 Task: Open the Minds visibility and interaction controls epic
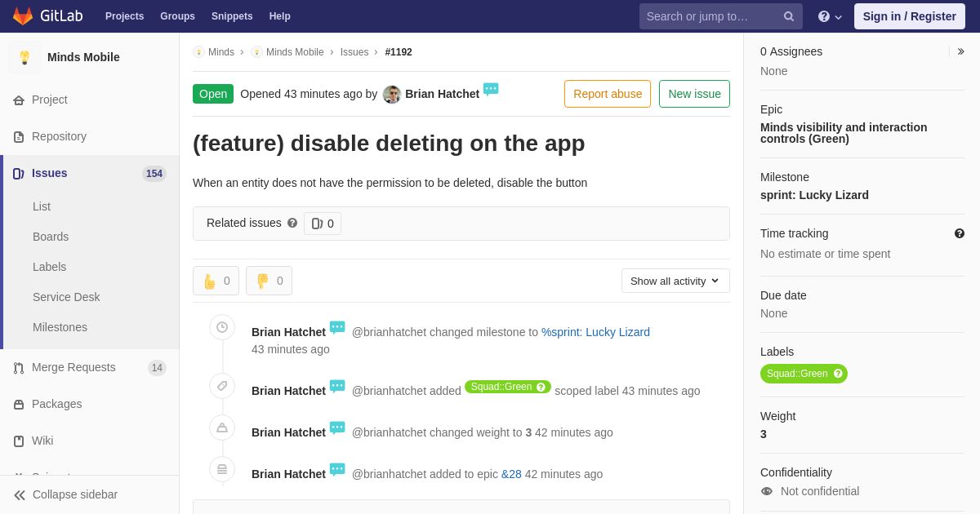pyautogui.click(x=844, y=133)
